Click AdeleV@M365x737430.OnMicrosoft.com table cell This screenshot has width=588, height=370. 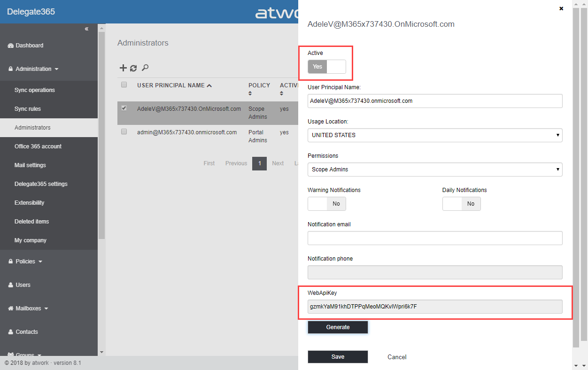coord(189,109)
